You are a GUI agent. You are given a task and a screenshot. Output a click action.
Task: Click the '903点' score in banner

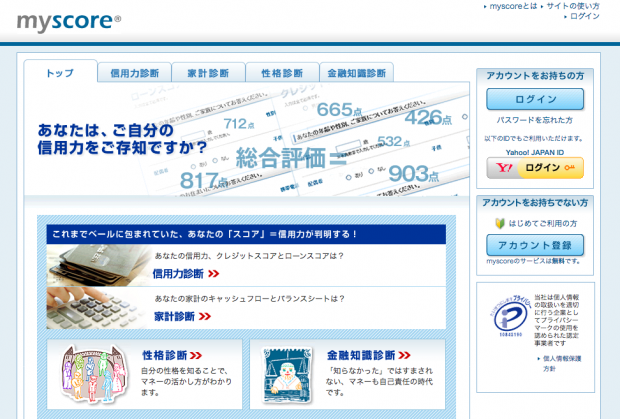pyautogui.click(x=413, y=174)
